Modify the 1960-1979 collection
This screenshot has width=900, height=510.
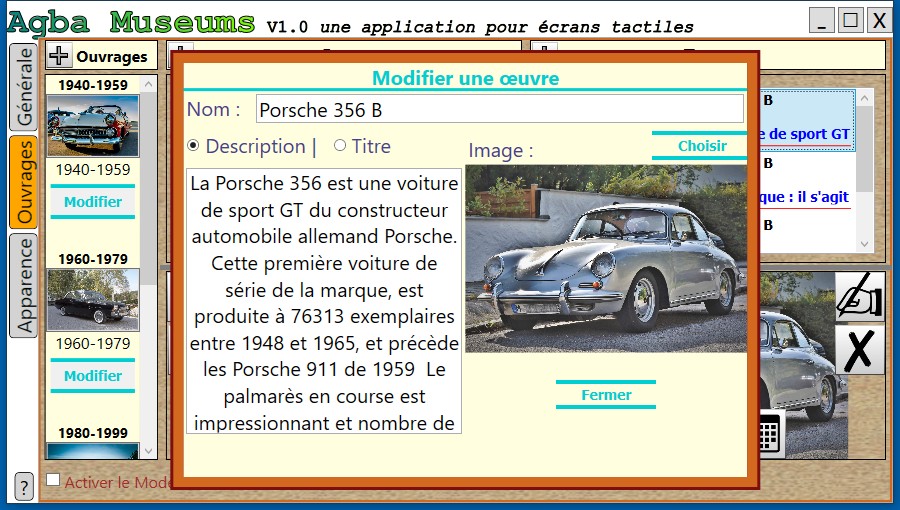pos(92,376)
